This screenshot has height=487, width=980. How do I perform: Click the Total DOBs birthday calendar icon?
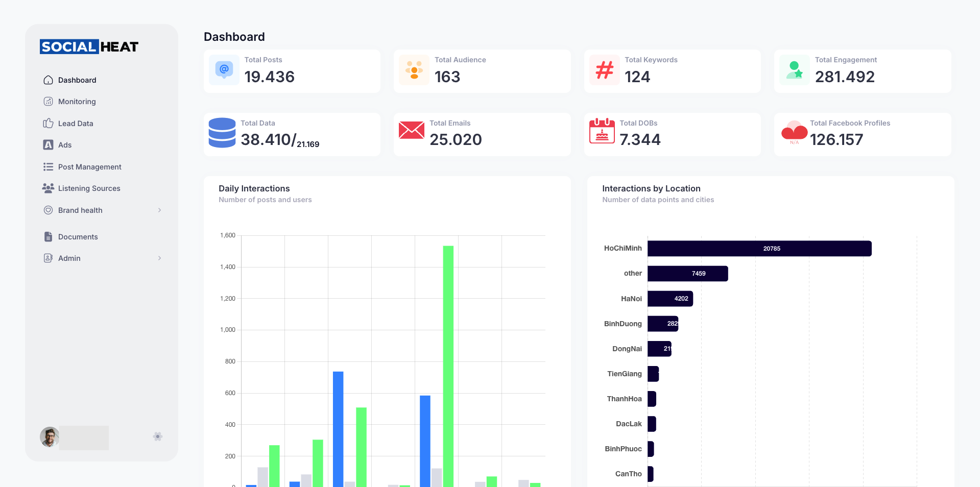point(602,131)
